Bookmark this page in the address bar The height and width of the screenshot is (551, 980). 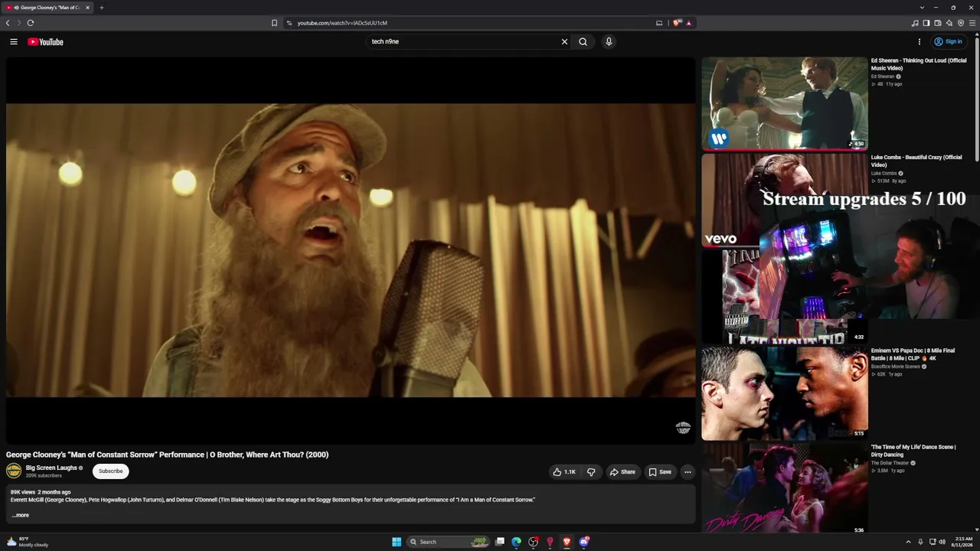[x=274, y=23]
